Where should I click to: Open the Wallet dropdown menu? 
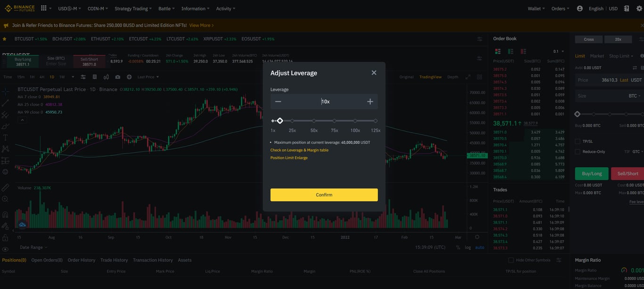(536, 8)
